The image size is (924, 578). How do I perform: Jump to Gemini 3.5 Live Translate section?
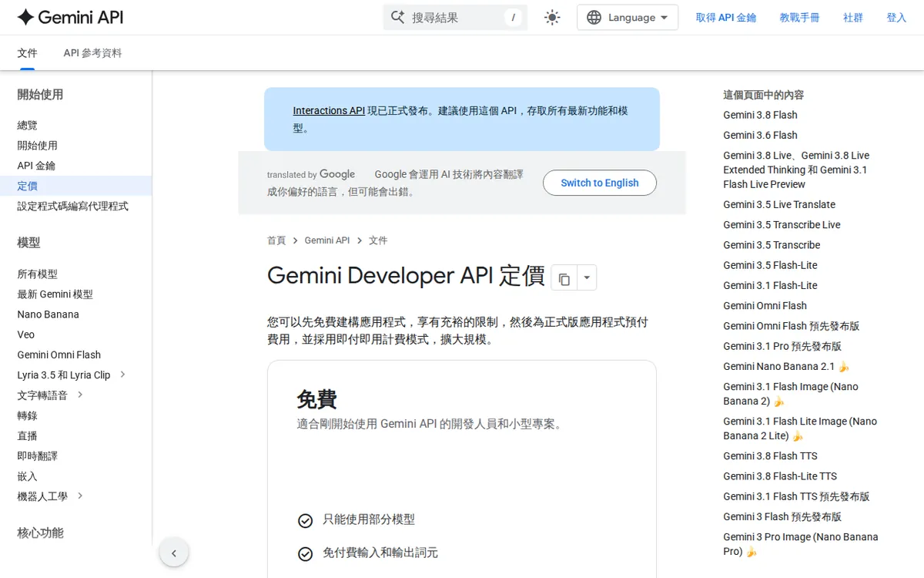779,204
